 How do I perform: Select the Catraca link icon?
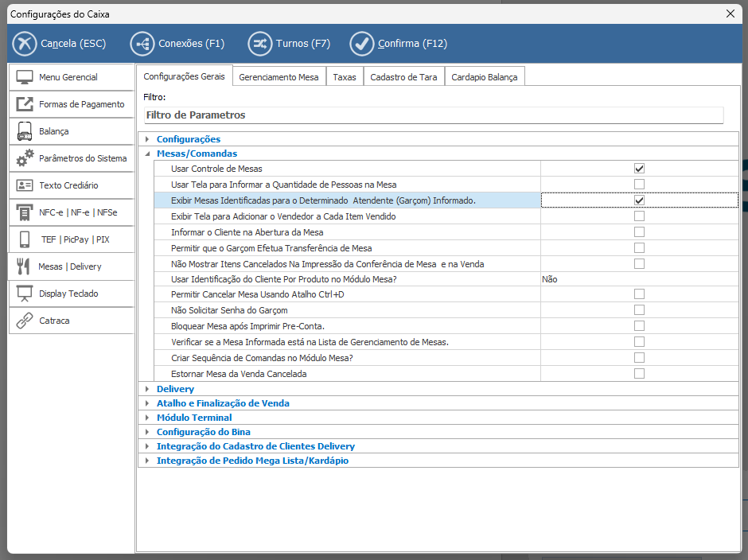pos(25,321)
